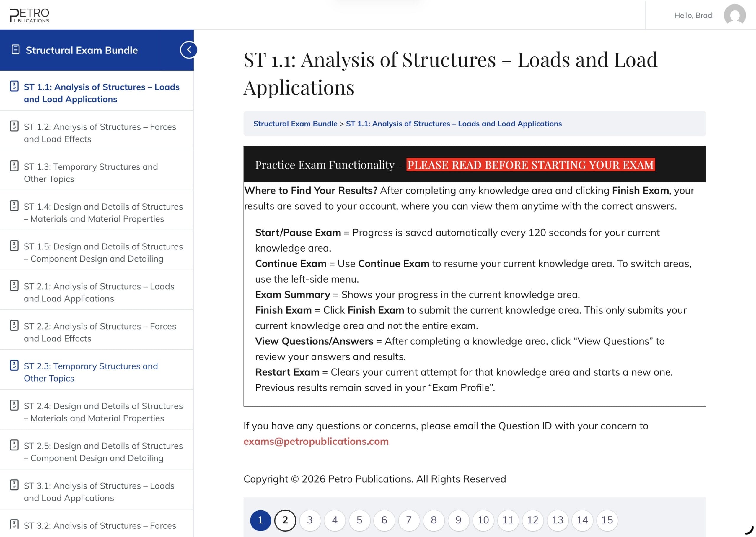The width and height of the screenshot is (756, 537).
Task: Click the quiz icon for ST 1.2
Action: point(14,126)
